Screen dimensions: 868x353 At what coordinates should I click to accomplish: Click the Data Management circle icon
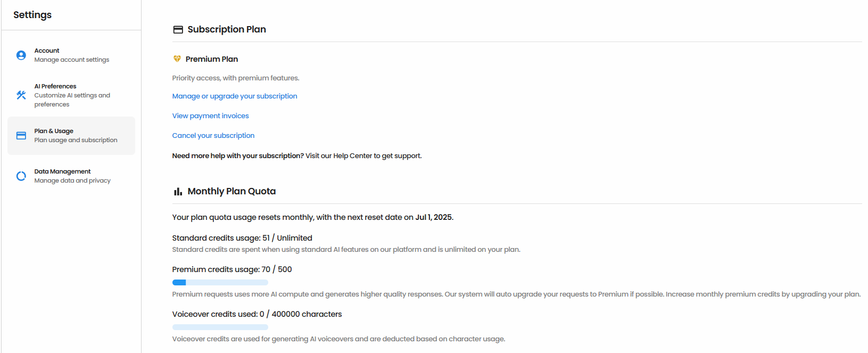coord(20,176)
